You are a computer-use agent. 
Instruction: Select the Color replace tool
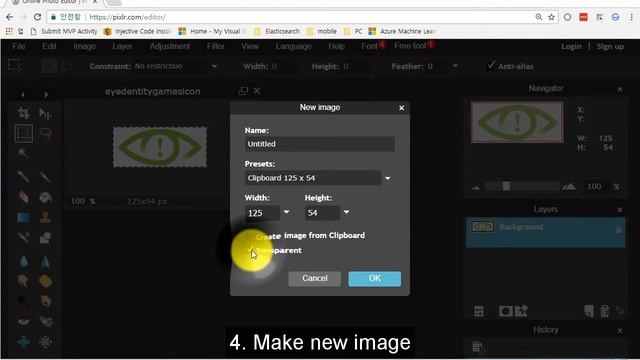coord(23,238)
